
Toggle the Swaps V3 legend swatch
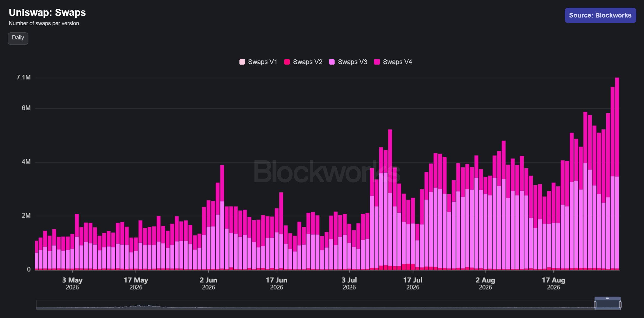332,62
